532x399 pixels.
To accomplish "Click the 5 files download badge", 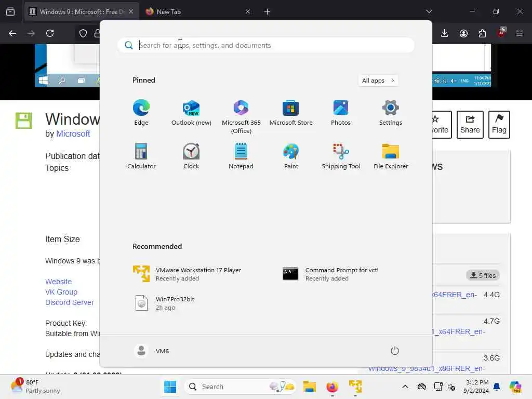I will coord(483,275).
